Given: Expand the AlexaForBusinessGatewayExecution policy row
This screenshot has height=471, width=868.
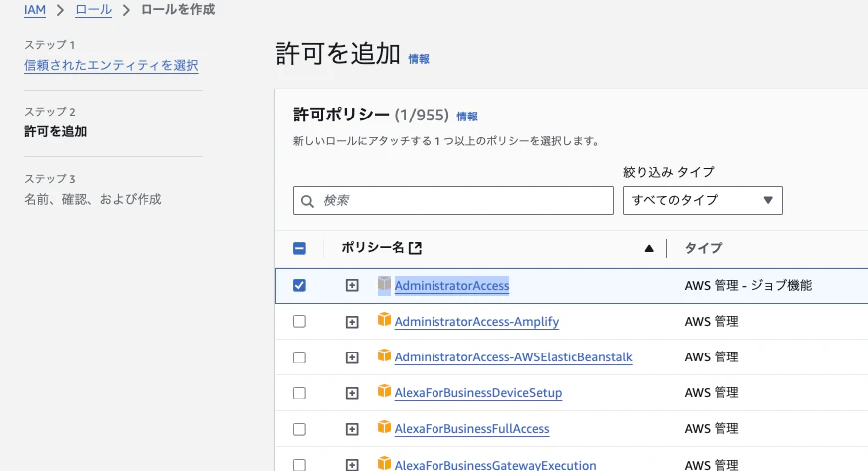Looking at the screenshot, I should click(x=352, y=465).
